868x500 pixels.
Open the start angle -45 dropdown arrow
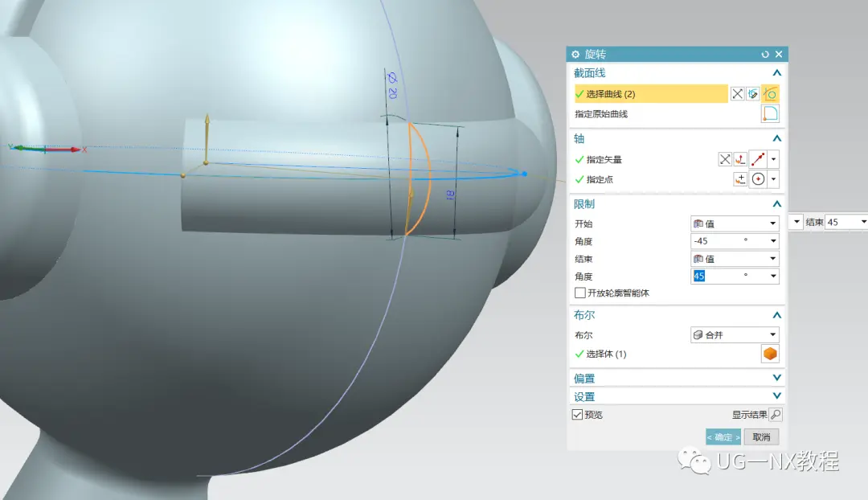click(x=773, y=241)
